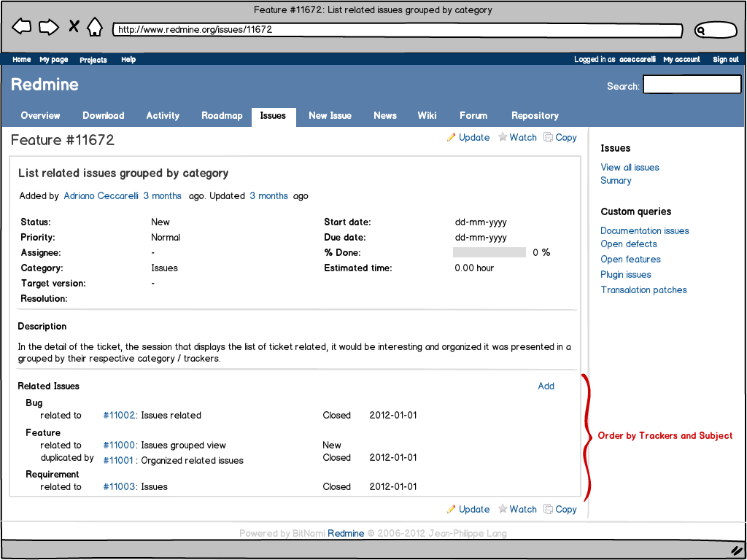Open Adriano Ceccarelli author link

(101, 195)
